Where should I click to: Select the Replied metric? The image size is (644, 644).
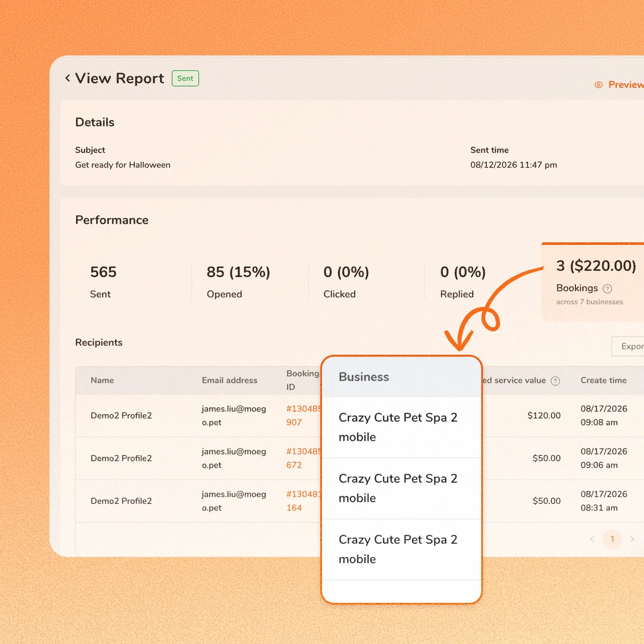tap(463, 282)
